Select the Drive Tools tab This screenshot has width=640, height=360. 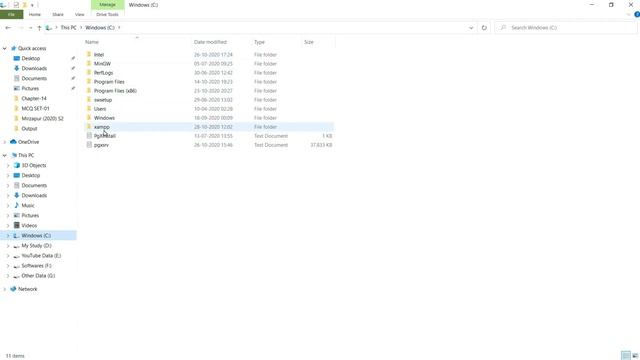click(x=107, y=14)
